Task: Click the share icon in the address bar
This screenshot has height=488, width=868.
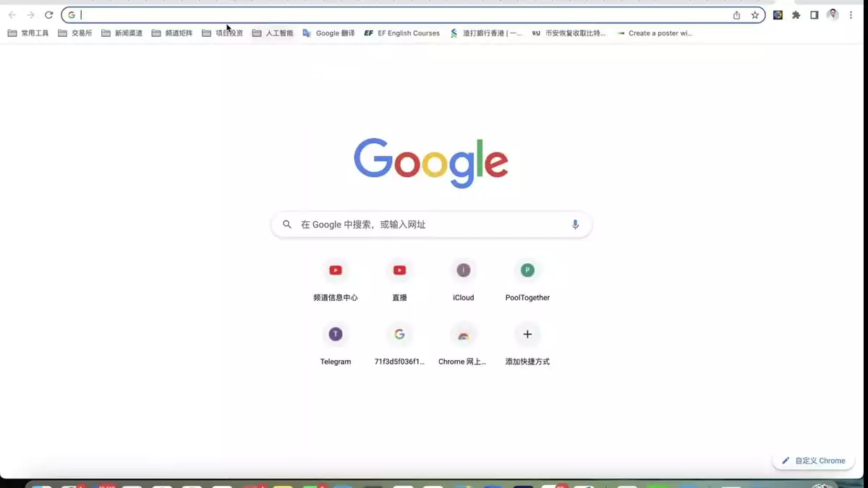Action: pos(736,15)
